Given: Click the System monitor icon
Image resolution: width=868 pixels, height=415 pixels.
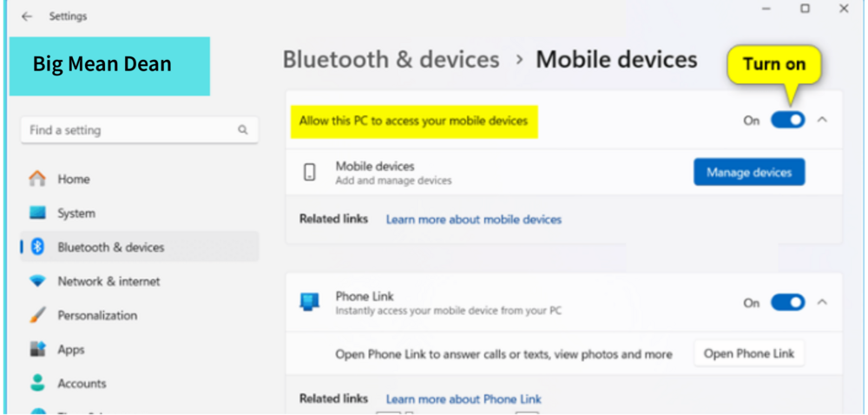Looking at the screenshot, I should pos(37,213).
